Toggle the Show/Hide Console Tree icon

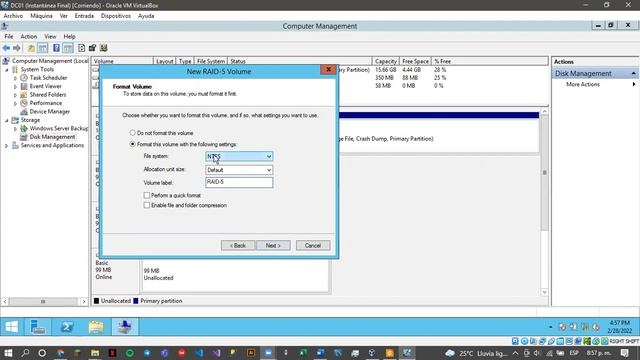click(42, 48)
